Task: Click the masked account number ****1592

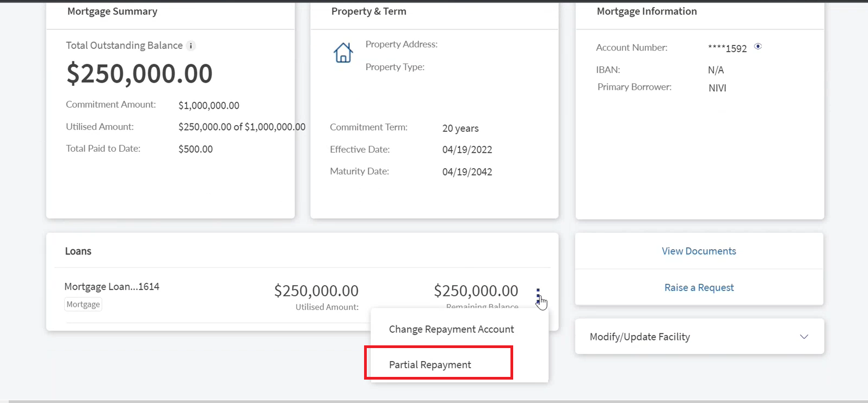Action: pyautogui.click(x=727, y=48)
